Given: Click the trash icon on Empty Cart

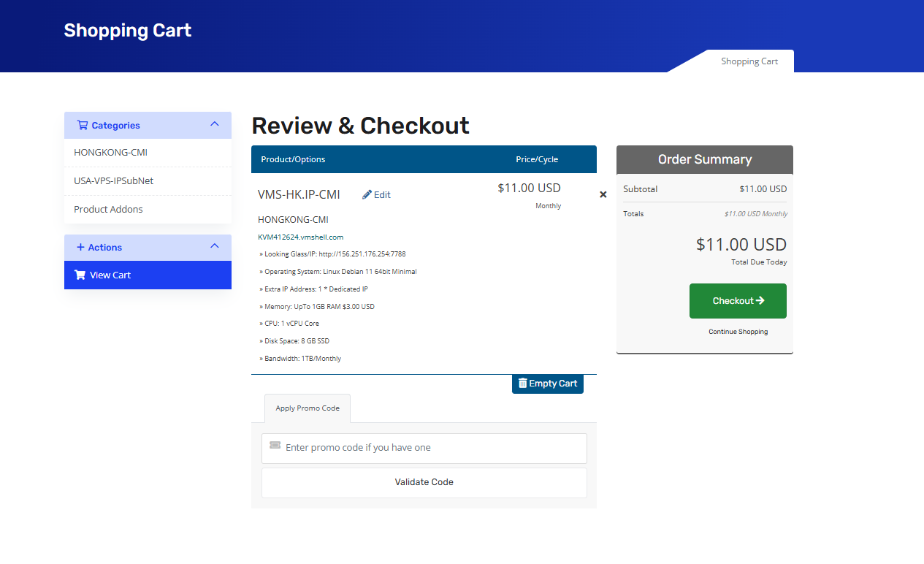Looking at the screenshot, I should 522,383.
